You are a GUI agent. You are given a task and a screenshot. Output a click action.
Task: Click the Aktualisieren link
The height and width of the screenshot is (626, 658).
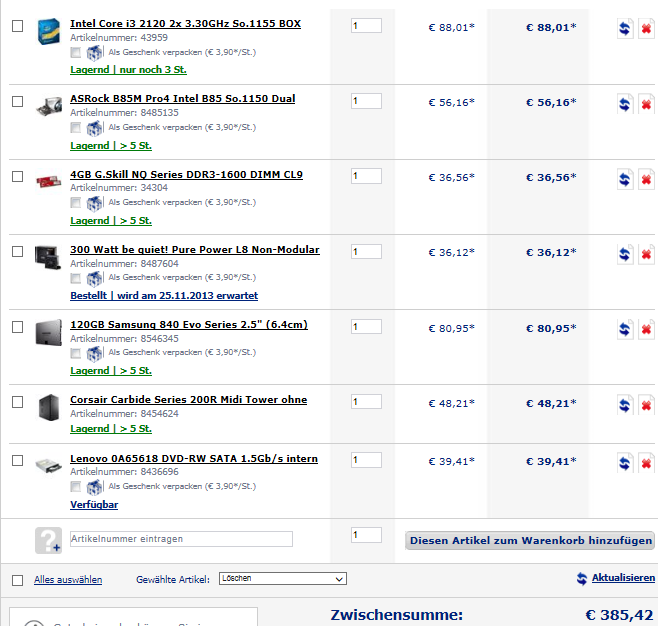[x=623, y=578]
